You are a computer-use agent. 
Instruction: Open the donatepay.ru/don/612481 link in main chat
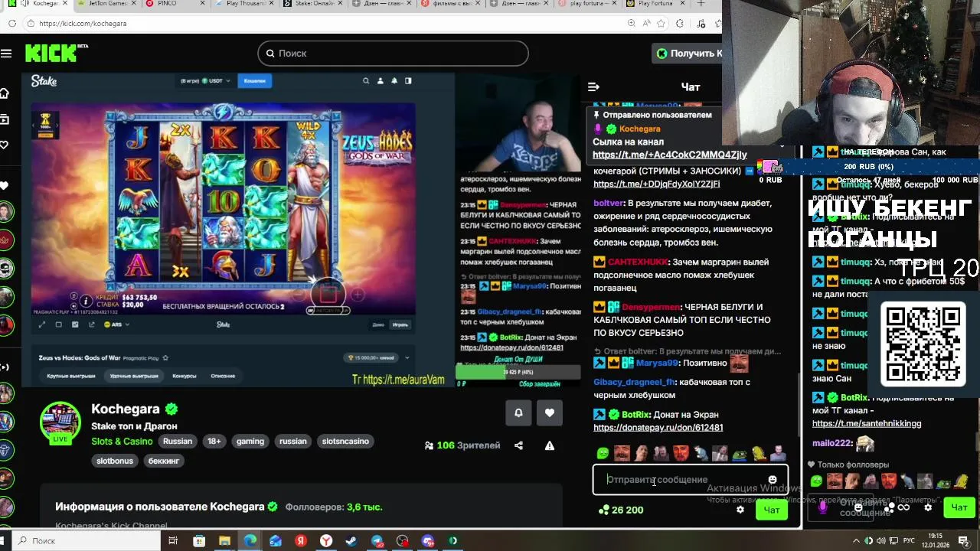[x=658, y=428]
